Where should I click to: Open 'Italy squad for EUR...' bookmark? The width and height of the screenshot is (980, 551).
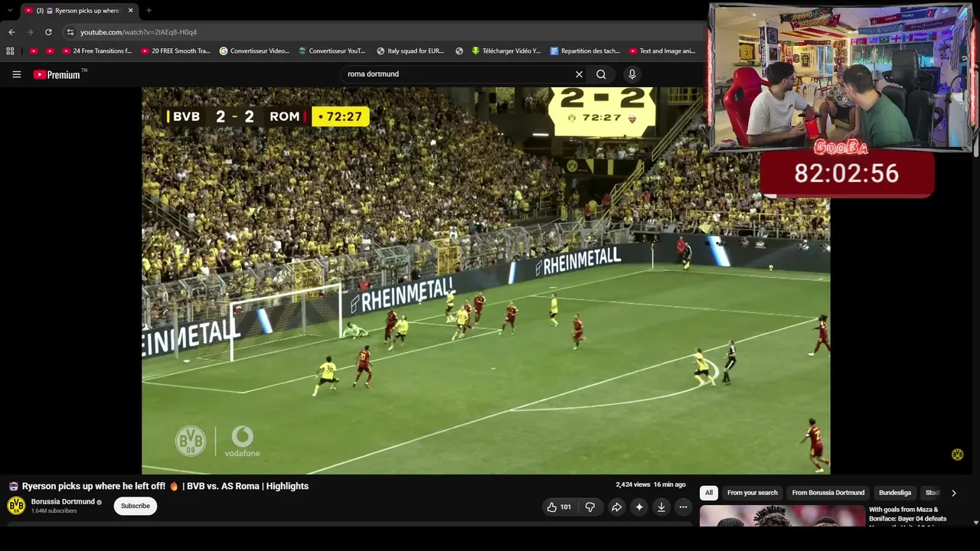point(410,51)
